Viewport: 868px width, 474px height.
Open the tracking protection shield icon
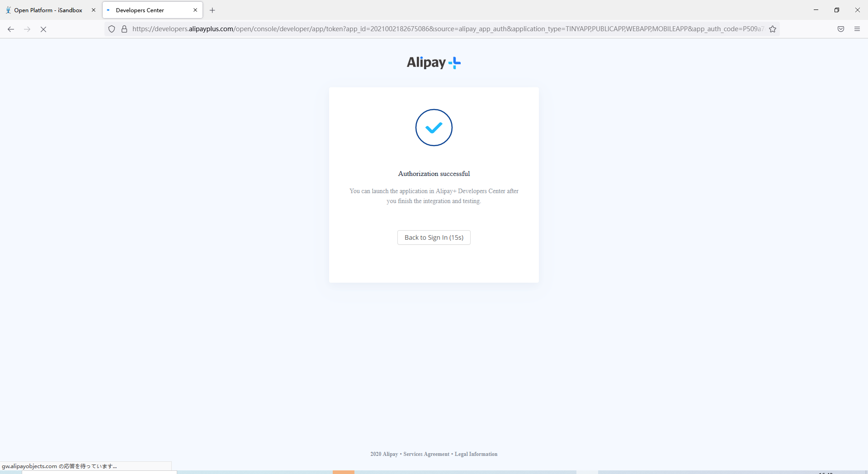112,29
